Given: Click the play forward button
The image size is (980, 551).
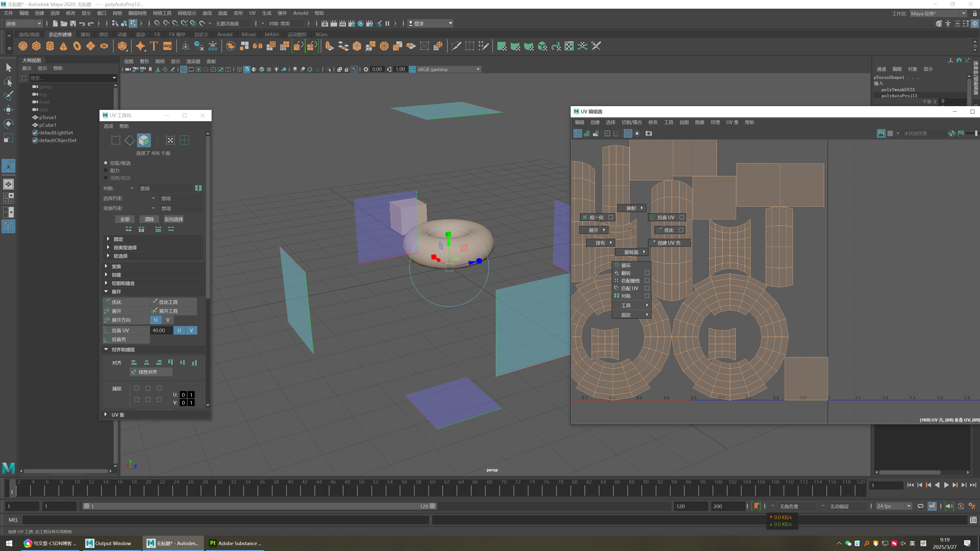Looking at the screenshot, I should click(946, 485).
